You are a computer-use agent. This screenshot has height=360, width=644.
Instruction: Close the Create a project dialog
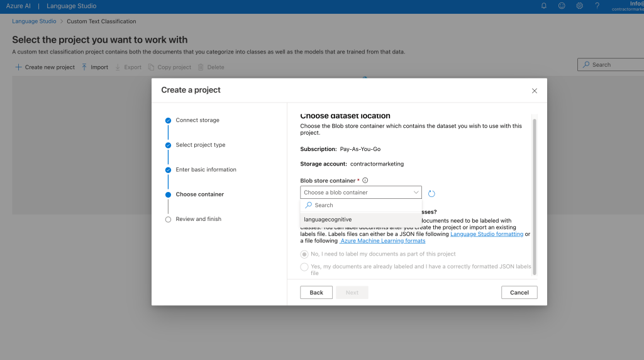(535, 91)
